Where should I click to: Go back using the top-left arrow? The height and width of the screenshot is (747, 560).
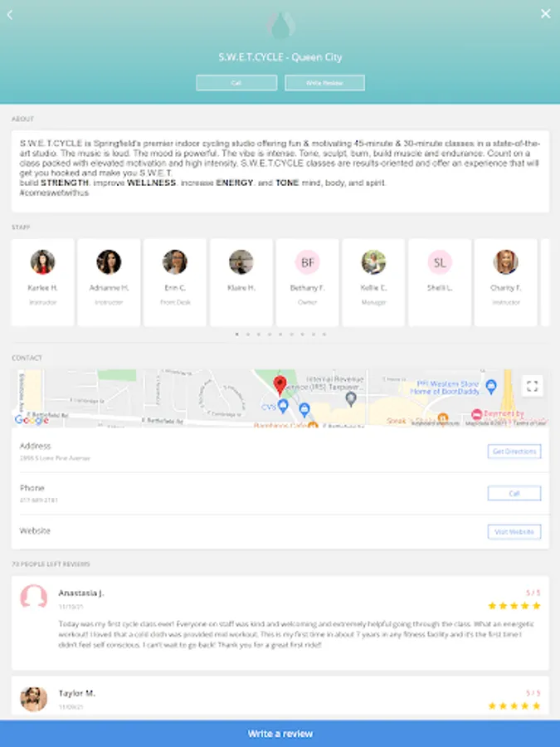pos(9,15)
